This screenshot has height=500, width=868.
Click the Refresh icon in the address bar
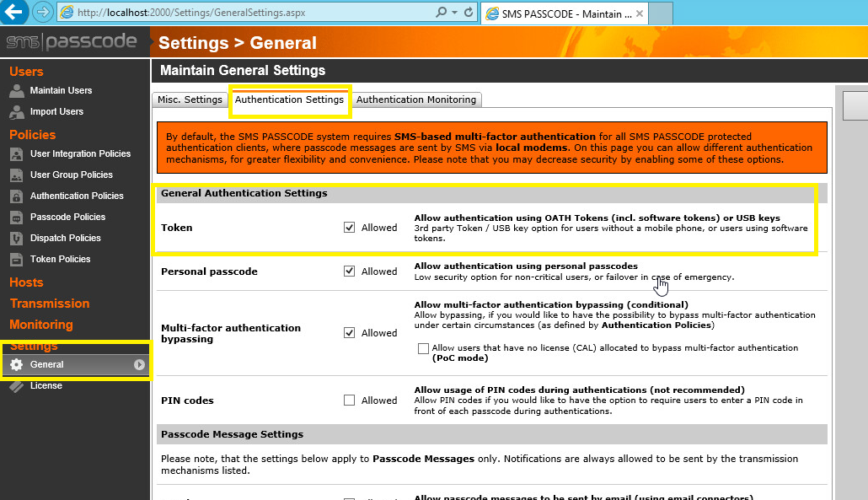click(x=469, y=12)
